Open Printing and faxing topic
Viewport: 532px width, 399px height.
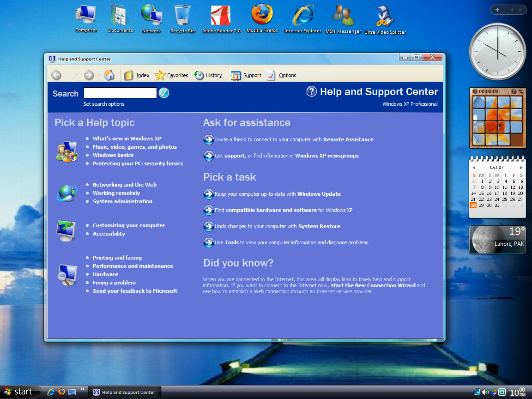pyautogui.click(x=117, y=258)
